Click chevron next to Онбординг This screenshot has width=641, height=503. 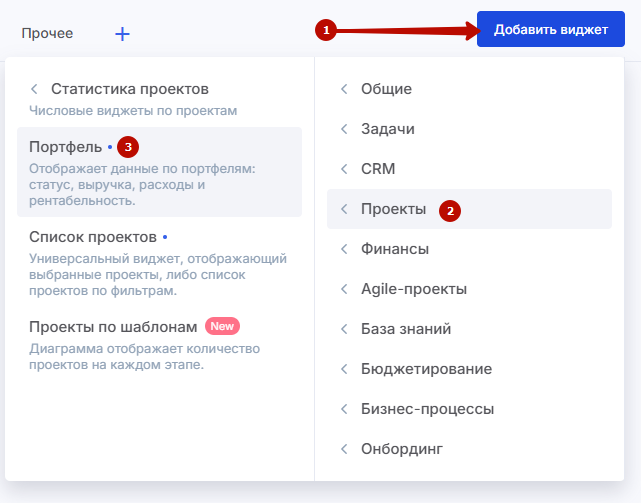coord(344,449)
